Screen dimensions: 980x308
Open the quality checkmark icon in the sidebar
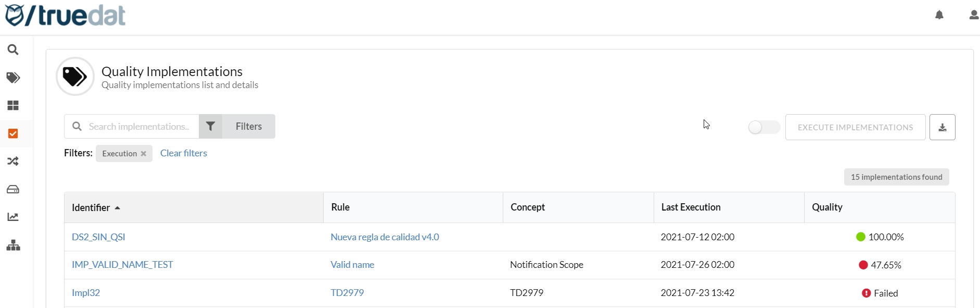click(13, 134)
